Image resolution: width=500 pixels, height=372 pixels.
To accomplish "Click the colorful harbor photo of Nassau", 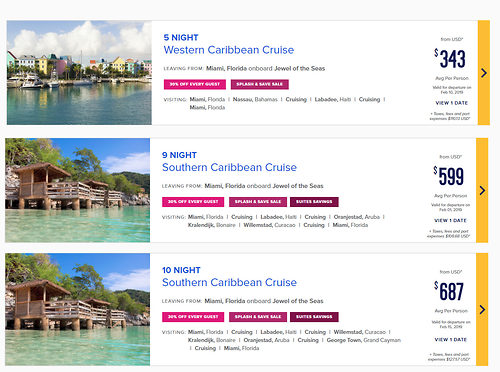I will pyautogui.click(x=79, y=73).
